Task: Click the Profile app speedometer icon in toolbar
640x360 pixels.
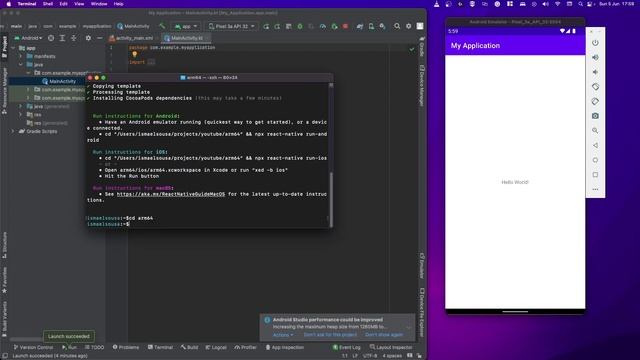Action: [323, 26]
